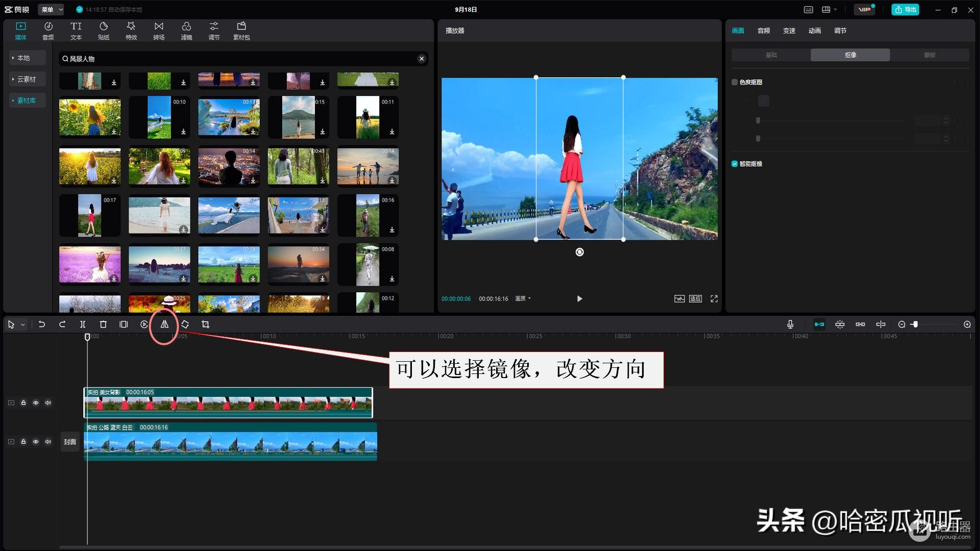This screenshot has height=551, width=980.
Task: Select the crop tool icon
Action: 205,324
